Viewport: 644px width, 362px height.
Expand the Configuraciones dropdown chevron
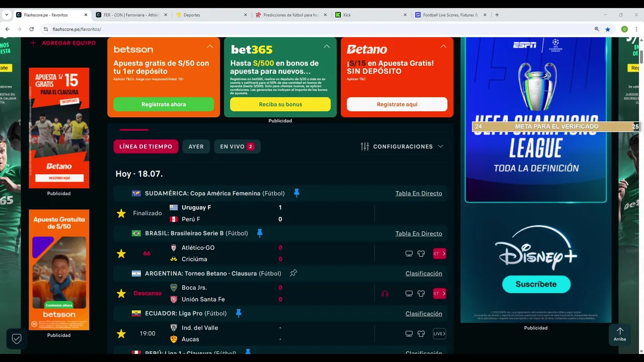coord(441,146)
